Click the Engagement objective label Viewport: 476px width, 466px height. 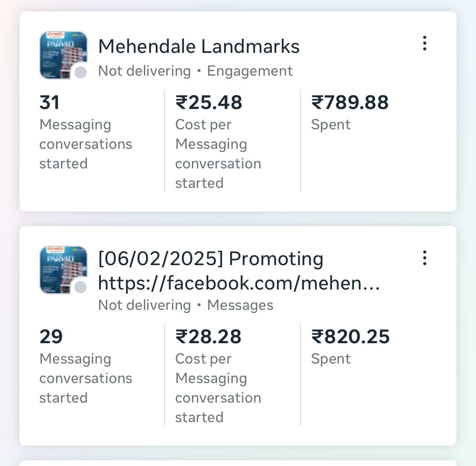point(250,71)
